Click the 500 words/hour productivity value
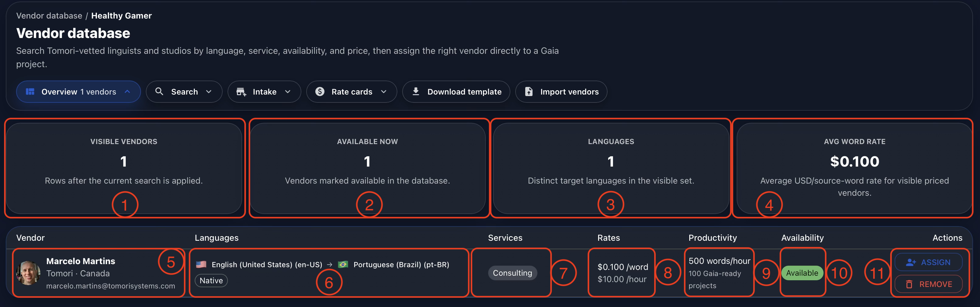The width and height of the screenshot is (980, 307). [x=719, y=261]
